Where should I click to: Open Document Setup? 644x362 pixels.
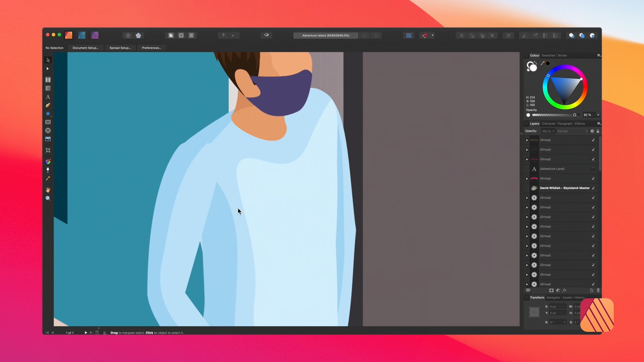86,48
